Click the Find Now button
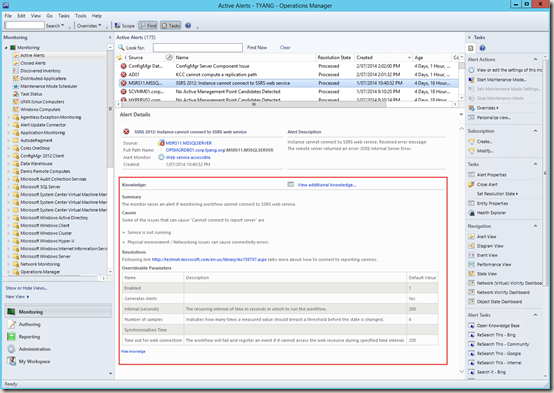Viewport: 554px width, 393px height. coord(257,47)
